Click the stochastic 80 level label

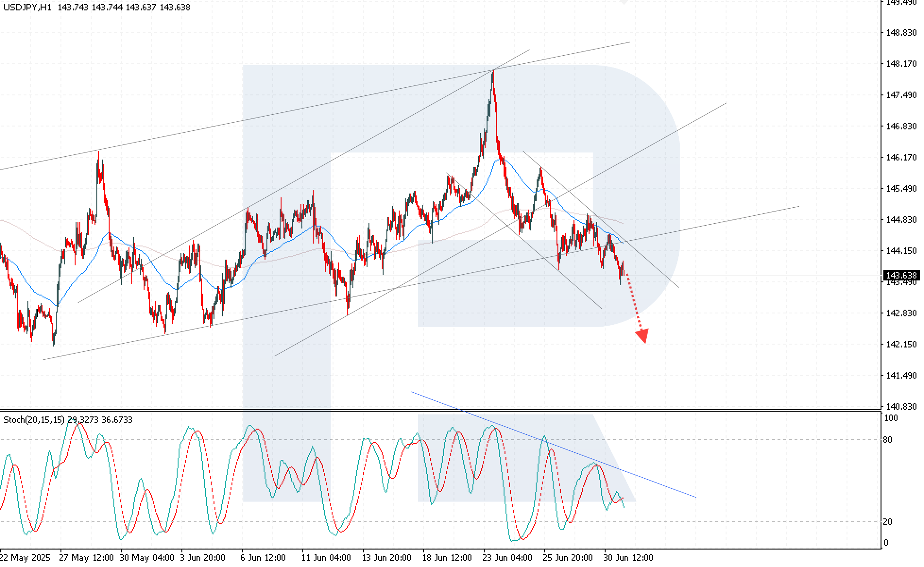pos(888,440)
